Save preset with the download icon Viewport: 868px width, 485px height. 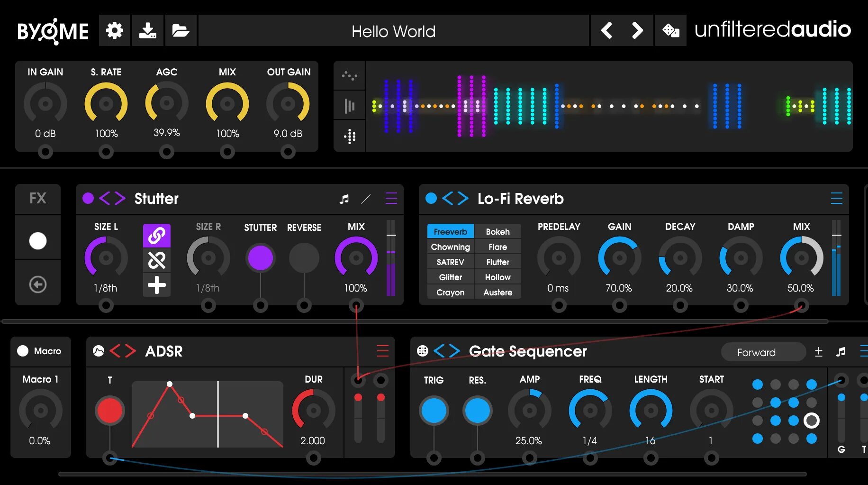pyautogui.click(x=148, y=31)
